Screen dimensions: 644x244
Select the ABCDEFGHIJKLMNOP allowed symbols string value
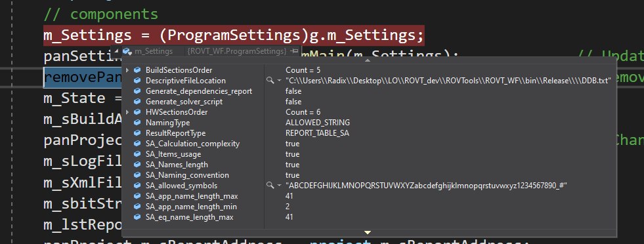pos(426,186)
